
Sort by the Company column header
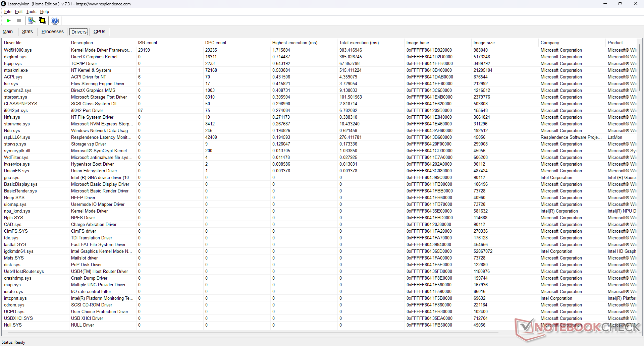click(572, 43)
